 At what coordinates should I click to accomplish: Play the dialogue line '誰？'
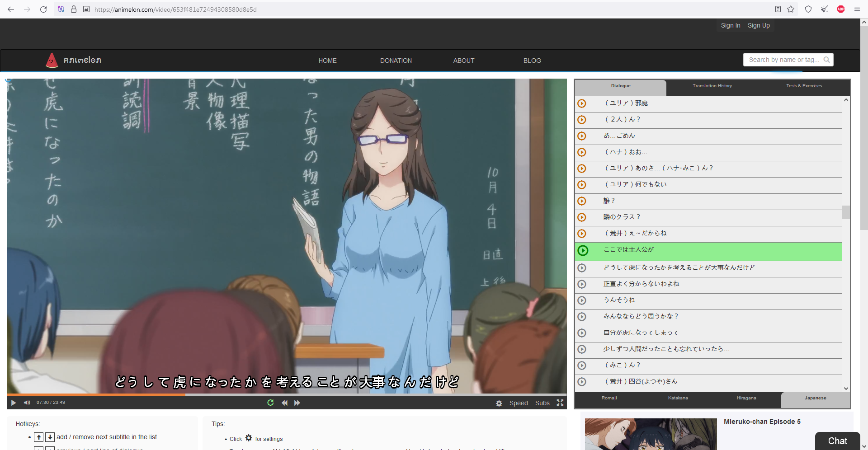point(582,201)
